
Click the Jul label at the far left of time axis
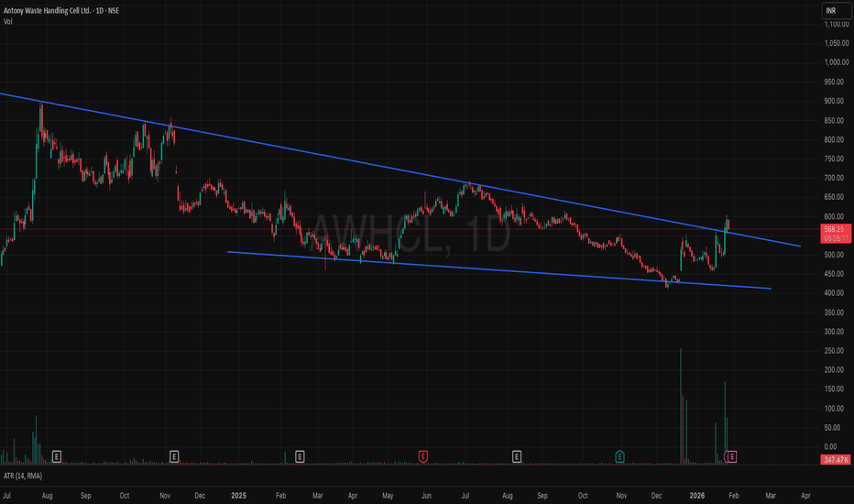point(7,495)
